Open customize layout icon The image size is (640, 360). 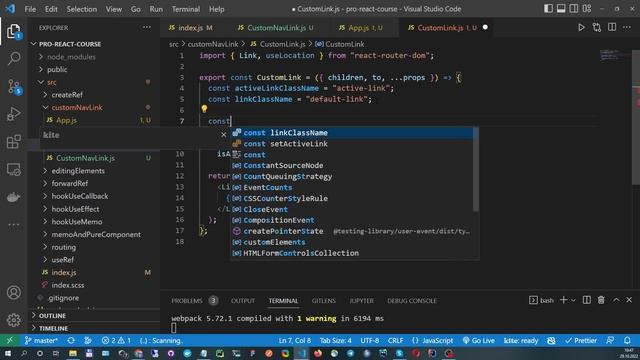coord(587,9)
